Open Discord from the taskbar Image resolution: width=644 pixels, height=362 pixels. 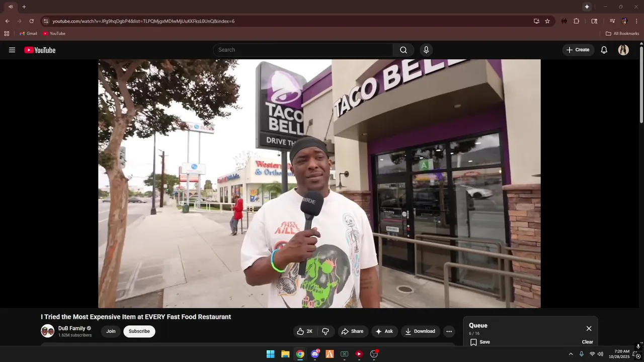[315, 354]
